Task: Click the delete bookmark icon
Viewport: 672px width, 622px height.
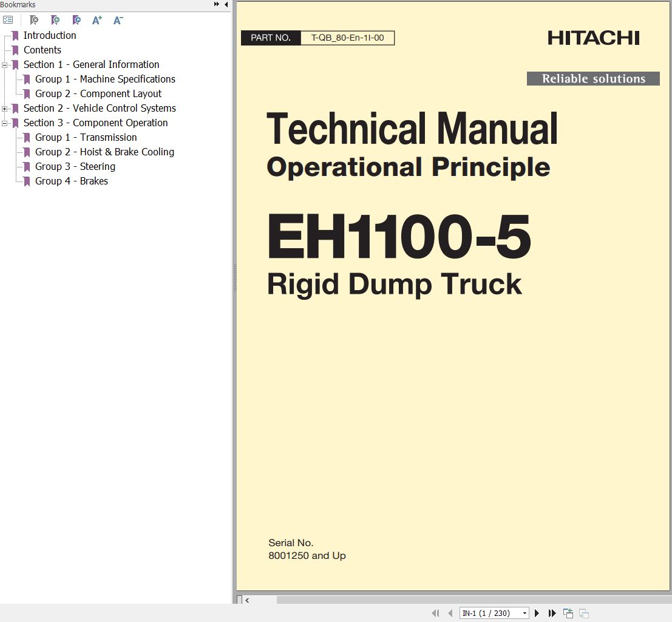Action: [x=35, y=20]
